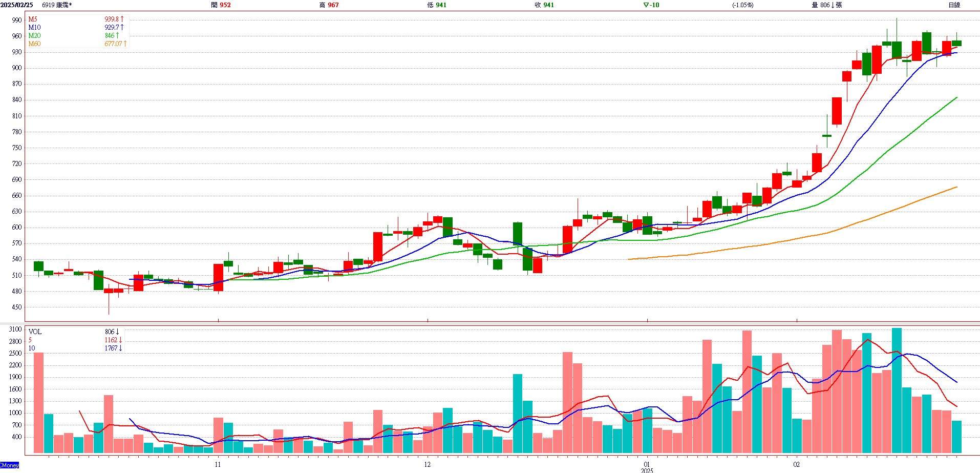
Task: Click the header volume 量 806 張
Action: click(827, 5)
